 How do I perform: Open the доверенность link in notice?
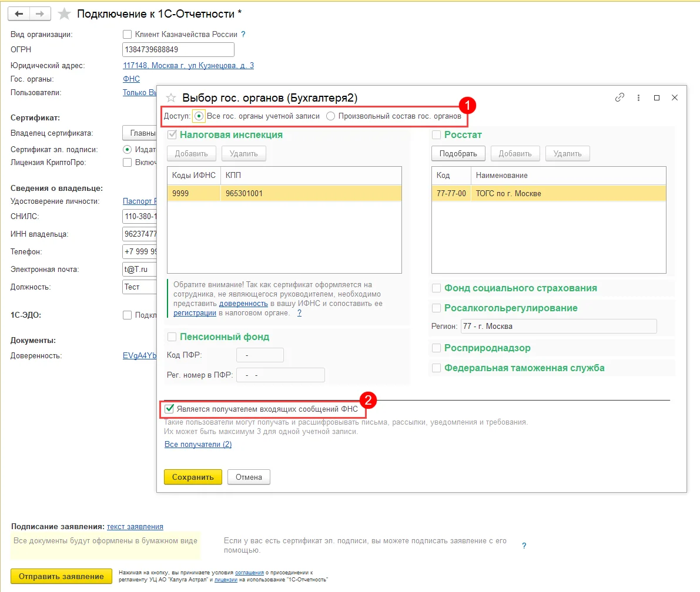(x=243, y=304)
